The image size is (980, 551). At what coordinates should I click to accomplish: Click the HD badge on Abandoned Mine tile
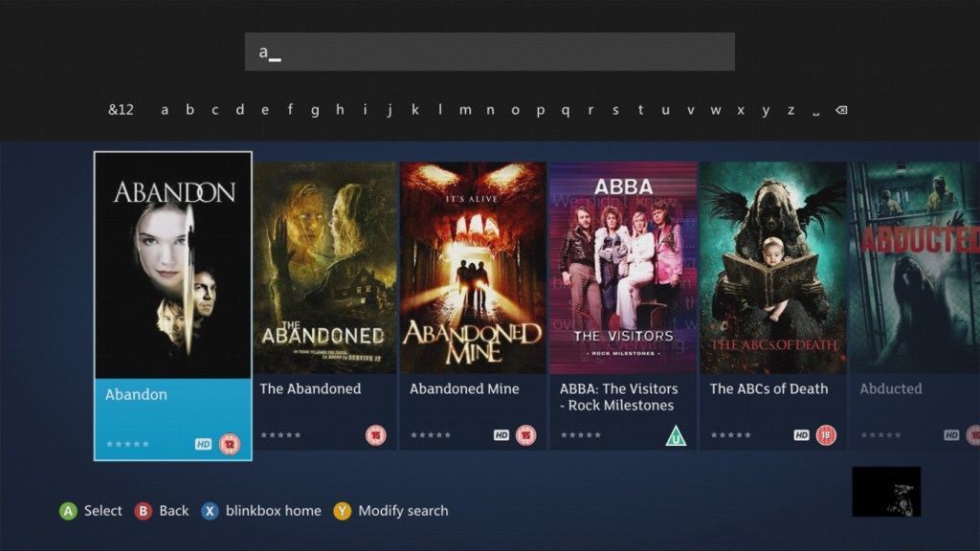click(501, 435)
